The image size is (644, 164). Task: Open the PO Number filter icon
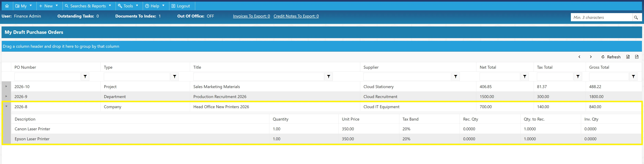(x=85, y=76)
